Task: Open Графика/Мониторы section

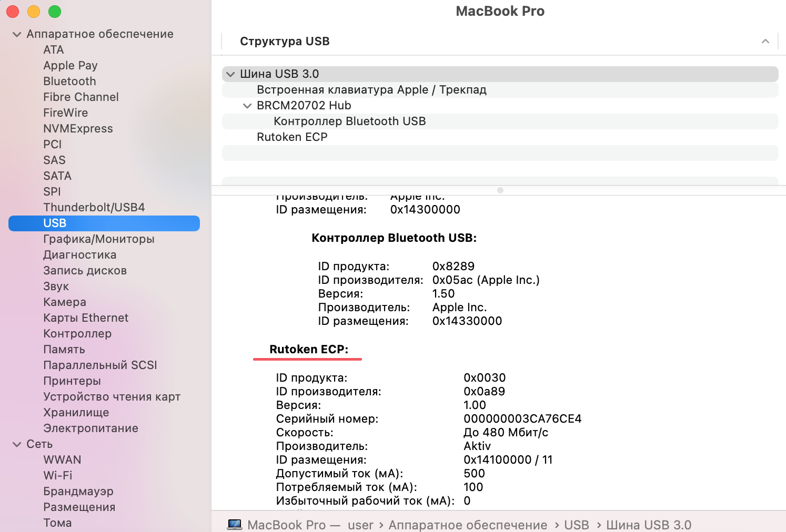Action: tap(99, 239)
